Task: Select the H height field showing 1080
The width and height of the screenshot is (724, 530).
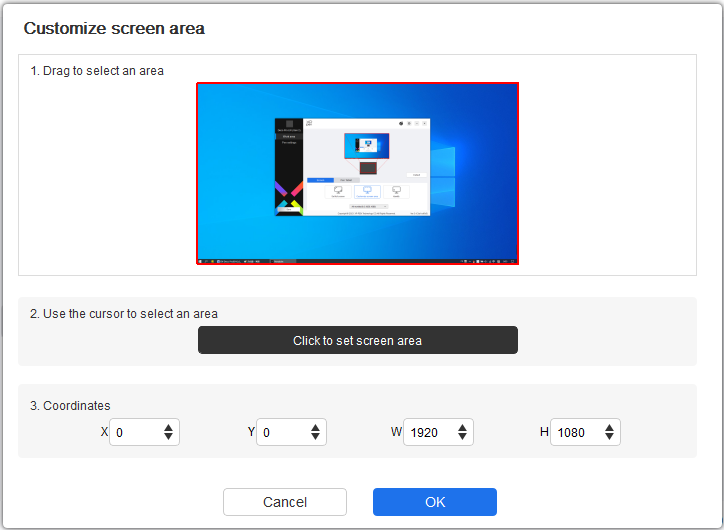Action: pyautogui.click(x=575, y=432)
